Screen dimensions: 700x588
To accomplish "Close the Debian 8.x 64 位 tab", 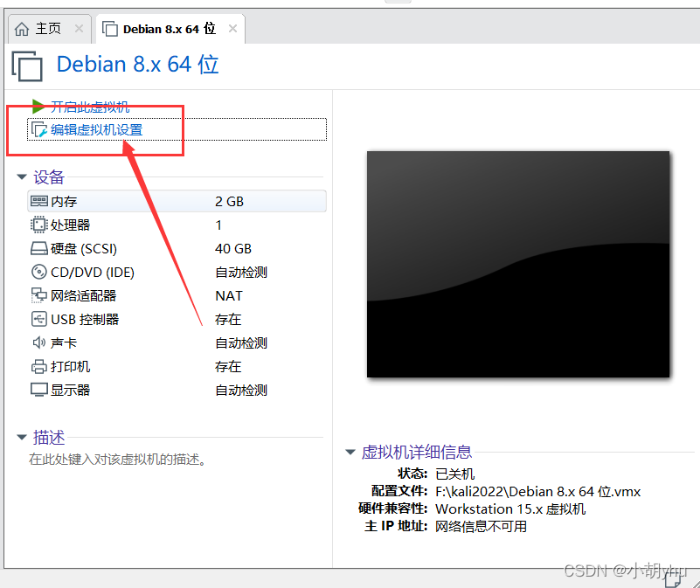I will pos(232,29).
